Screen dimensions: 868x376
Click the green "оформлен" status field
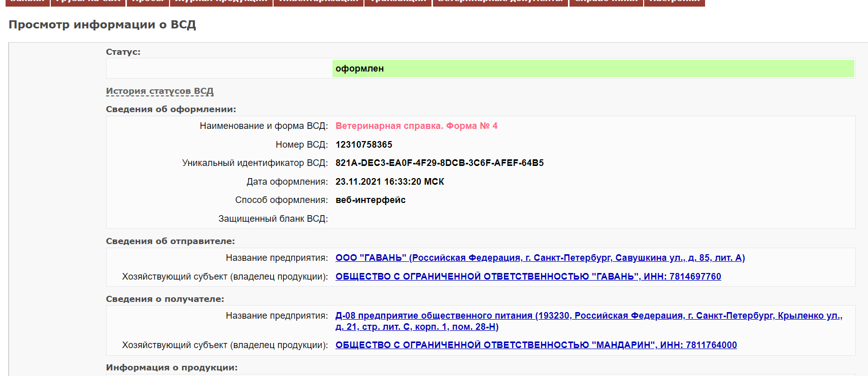point(593,69)
